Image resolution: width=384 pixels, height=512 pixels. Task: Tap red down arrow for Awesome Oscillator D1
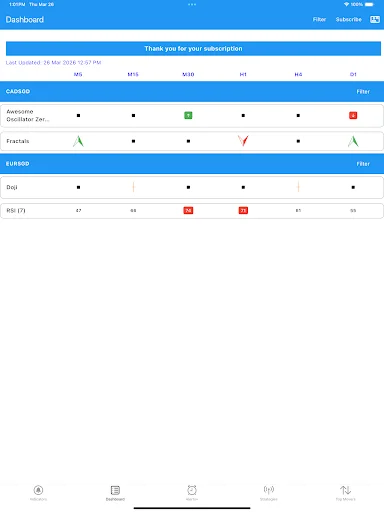pyautogui.click(x=353, y=115)
